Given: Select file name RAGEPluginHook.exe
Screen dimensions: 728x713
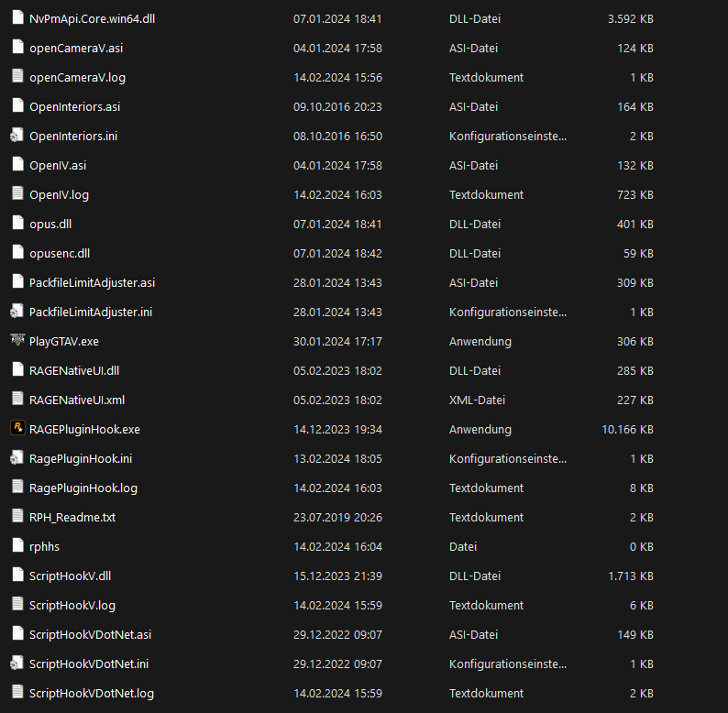Looking at the screenshot, I should pos(84,430).
